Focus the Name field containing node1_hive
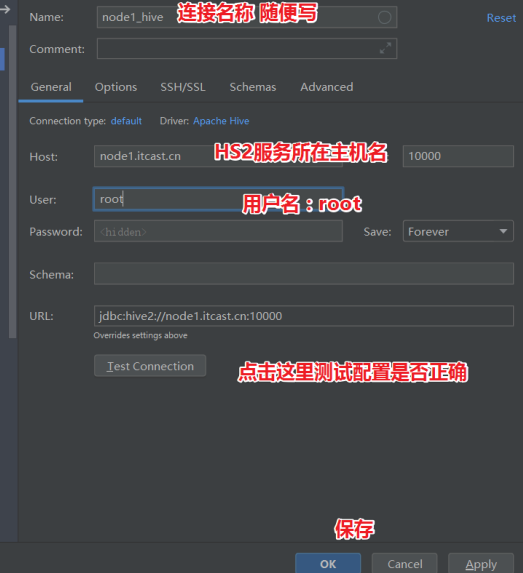The width and height of the screenshot is (523, 573). [x=247, y=17]
